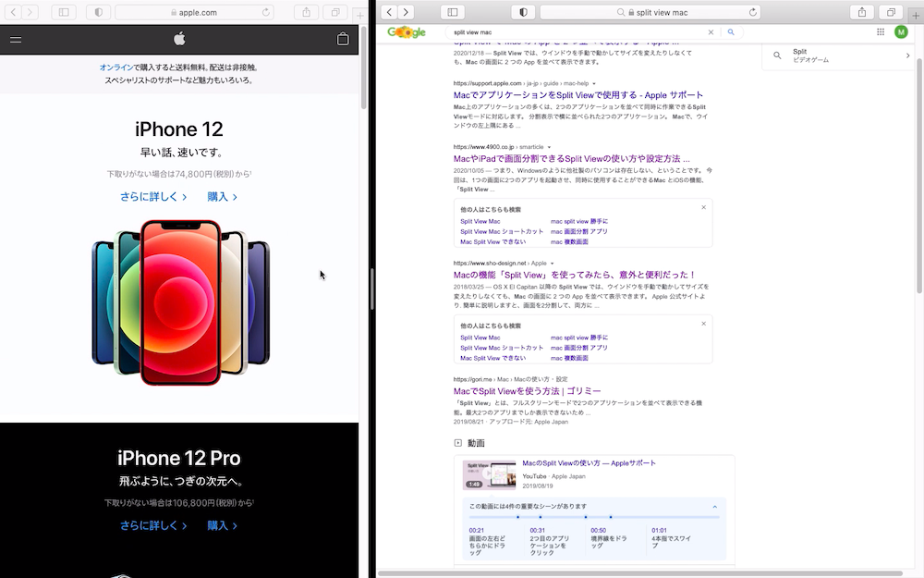Screen dimensions: 924x578
Task: Click iPhone 12 さらに詳しく link
Action: (153, 197)
